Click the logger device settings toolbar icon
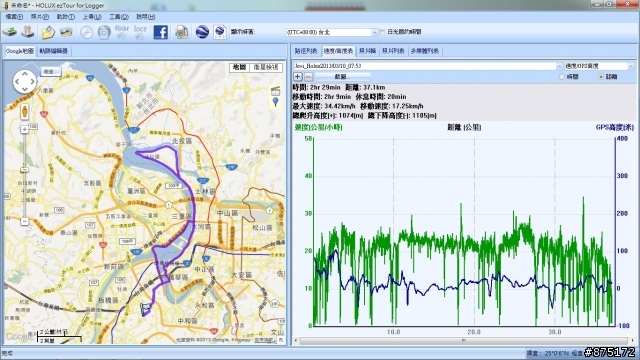The image size is (640, 360). (28, 32)
